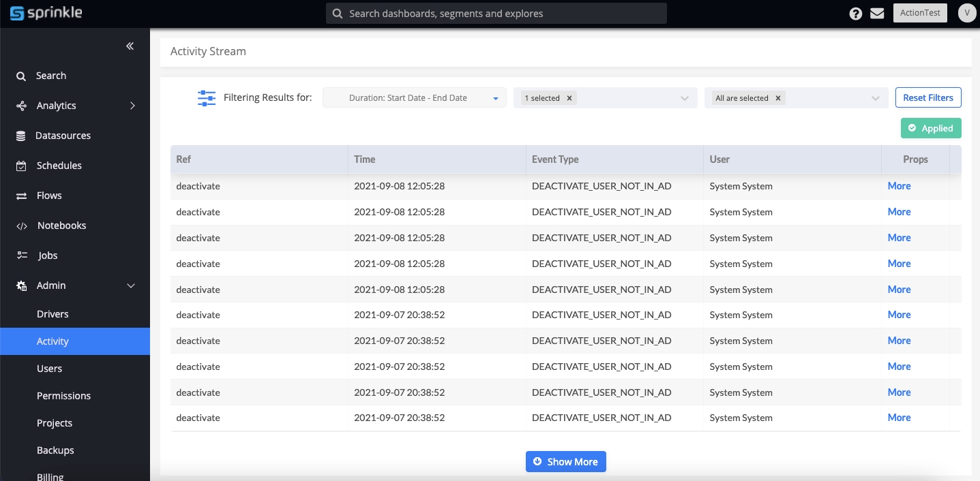Image resolution: width=980 pixels, height=481 pixels.
Task: Remove the '1 selected' filter tag
Action: [x=569, y=98]
